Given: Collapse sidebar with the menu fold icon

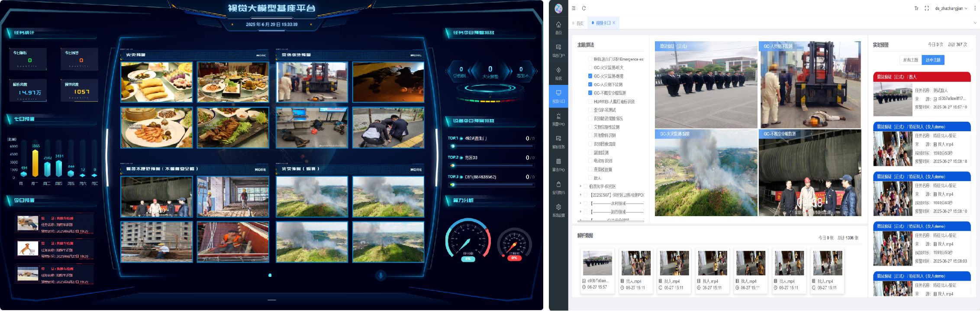Looking at the screenshot, I should 574,8.
